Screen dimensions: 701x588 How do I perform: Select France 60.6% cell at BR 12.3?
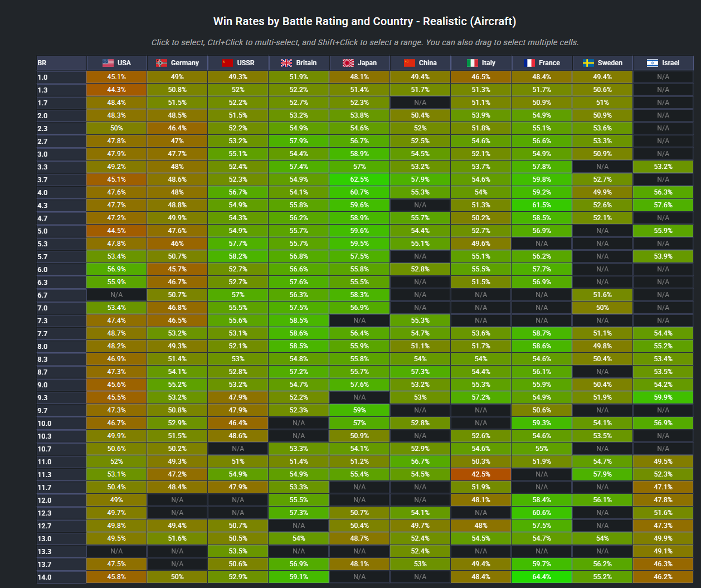tap(542, 513)
